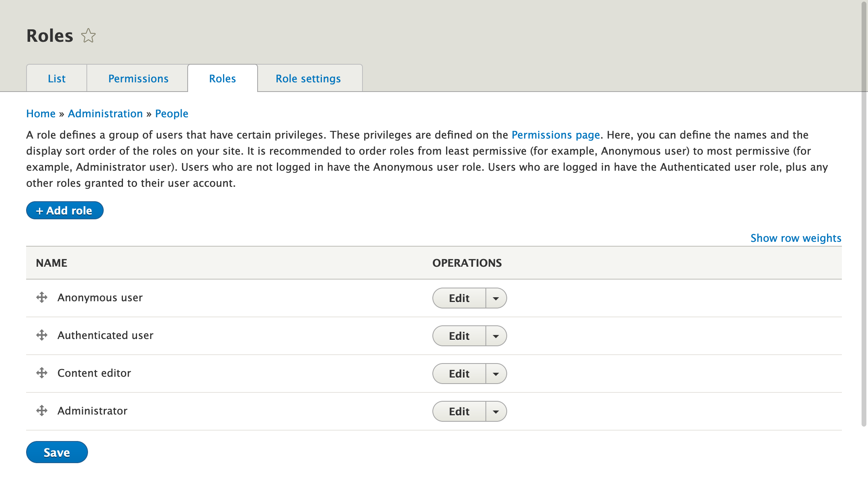The height and width of the screenshot is (482, 868).
Task: Edit the Administrator role
Action: tap(459, 411)
